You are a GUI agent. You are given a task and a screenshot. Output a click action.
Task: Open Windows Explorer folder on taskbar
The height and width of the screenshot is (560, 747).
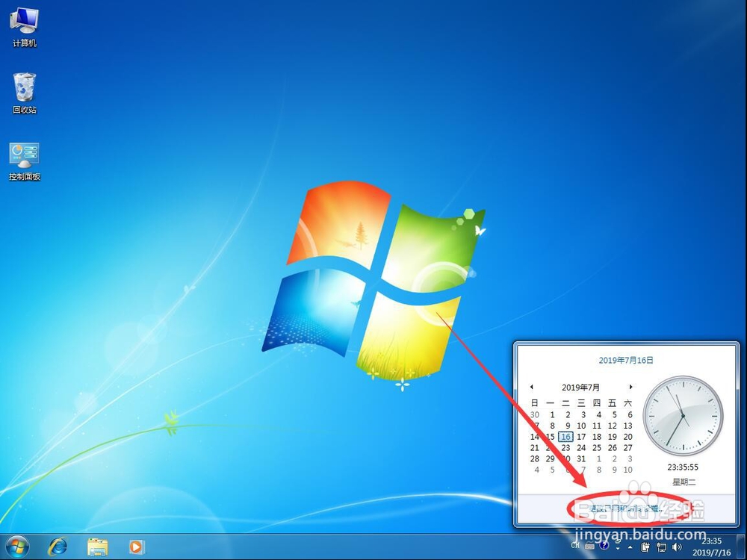(x=98, y=547)
